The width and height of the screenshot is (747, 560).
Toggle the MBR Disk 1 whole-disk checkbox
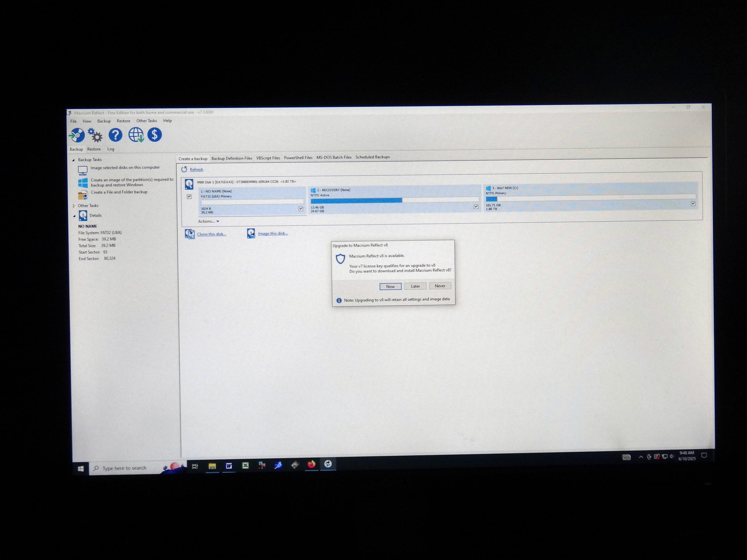click(x=189, y=196)
